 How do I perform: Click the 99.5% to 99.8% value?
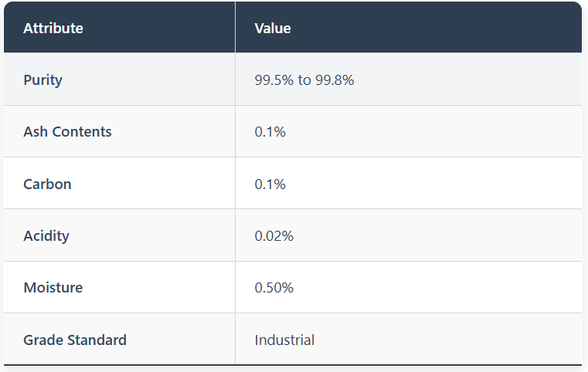(x=304, y=79)
